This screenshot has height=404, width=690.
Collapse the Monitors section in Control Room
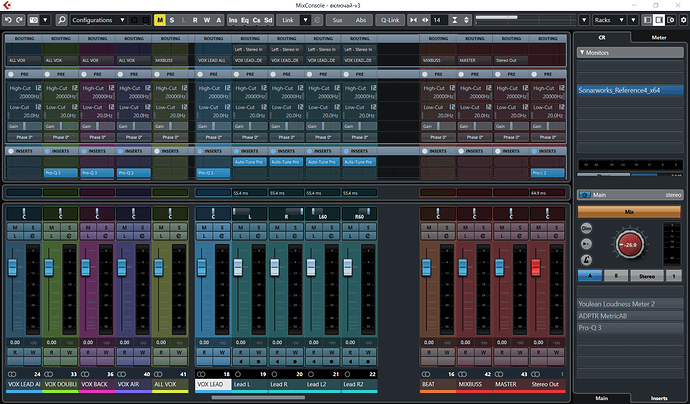pos(581,51)
